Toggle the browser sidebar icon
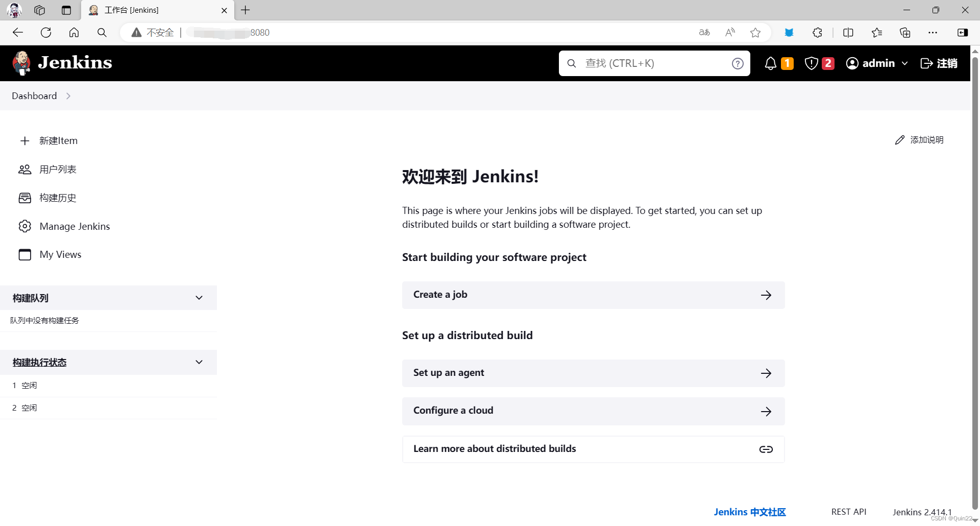The image size is (980, 526). point(963,33)
